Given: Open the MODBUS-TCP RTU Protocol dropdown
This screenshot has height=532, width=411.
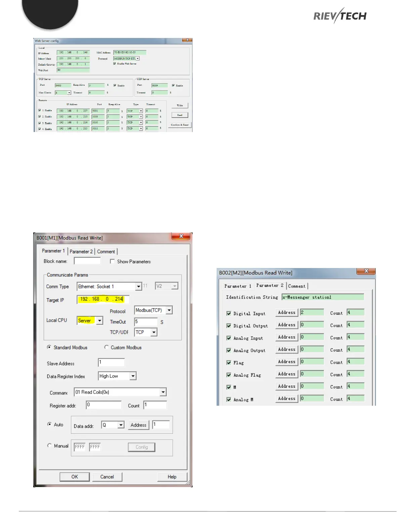Looking at the screenshot, I should click(x=138, y=58).
